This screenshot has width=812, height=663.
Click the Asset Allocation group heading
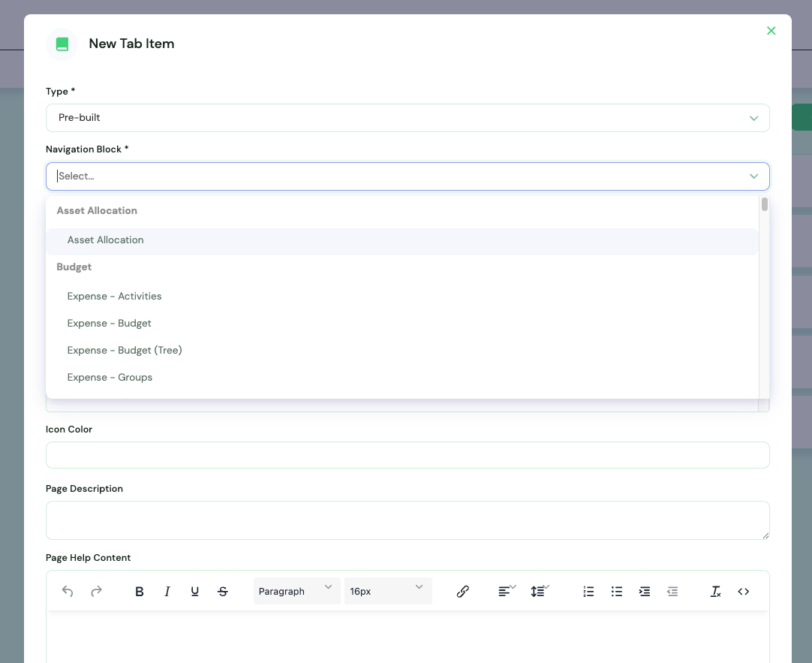coord(97,210)
